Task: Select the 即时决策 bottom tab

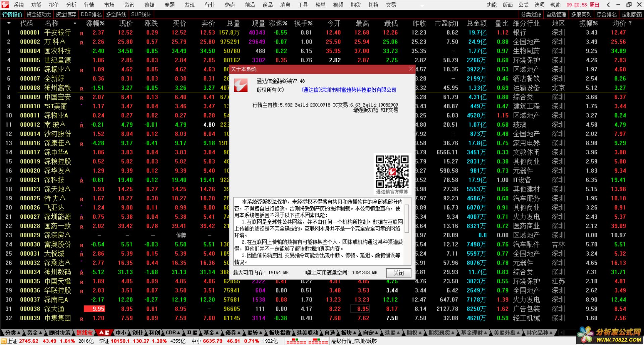Action: (x=60, y=333)
